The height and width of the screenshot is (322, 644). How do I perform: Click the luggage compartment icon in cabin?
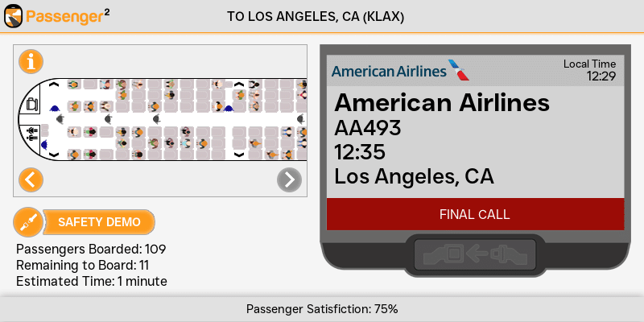32,104
